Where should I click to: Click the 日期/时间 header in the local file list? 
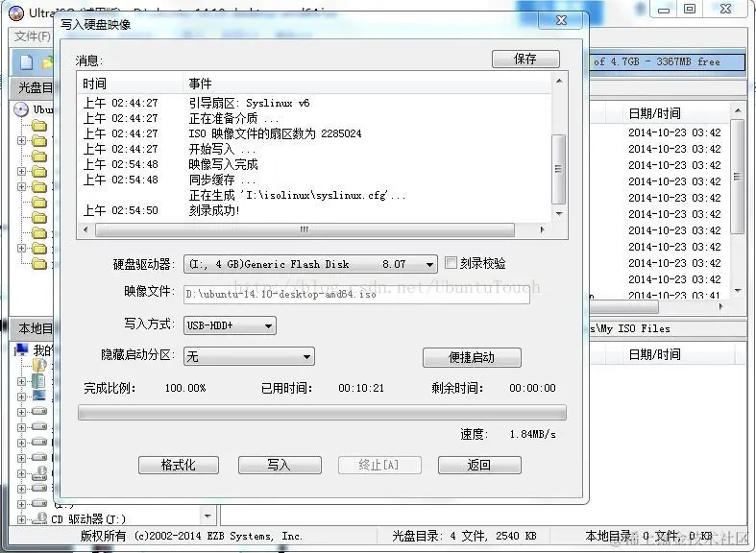click(655, 354)
